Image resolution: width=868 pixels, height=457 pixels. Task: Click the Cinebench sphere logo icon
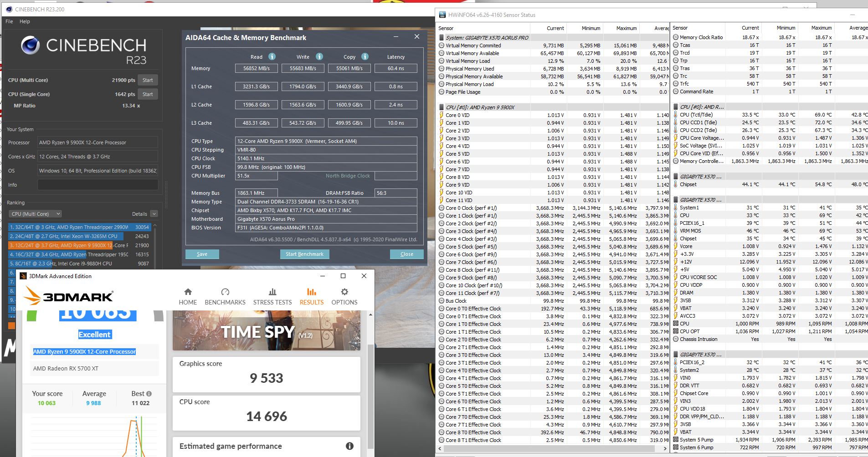[x=31, y=46]
